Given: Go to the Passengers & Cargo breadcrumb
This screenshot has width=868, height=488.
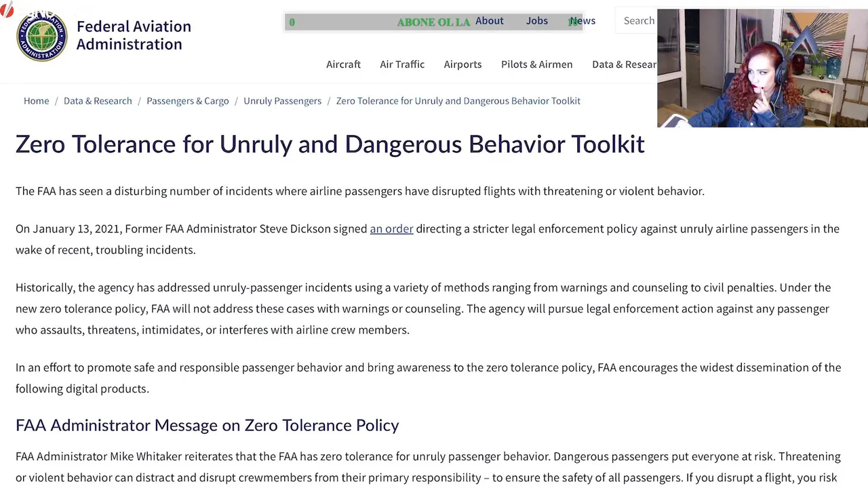Looking at the screenshot, I should (x=188, y=101).
